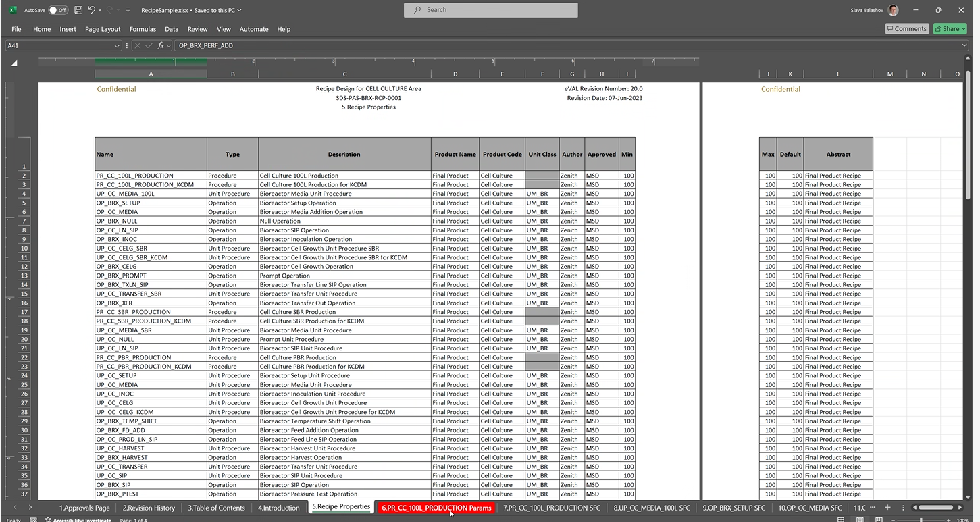Screen dimensions: 980x522
Task: Select column A header
Action: click(x=151, y=74)
